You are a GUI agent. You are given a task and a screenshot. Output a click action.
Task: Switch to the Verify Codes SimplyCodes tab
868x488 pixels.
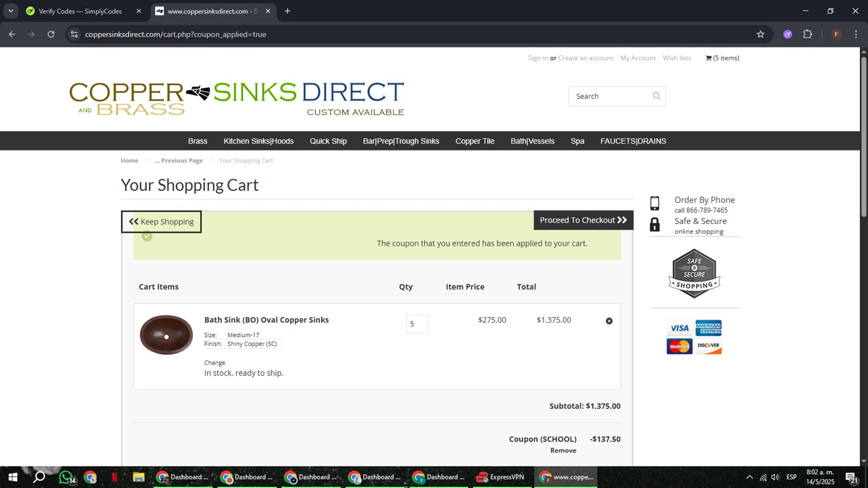(80, 11)
